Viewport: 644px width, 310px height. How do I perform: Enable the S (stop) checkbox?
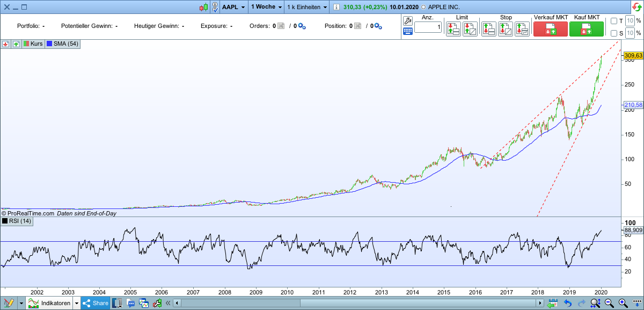coord(614,33)
